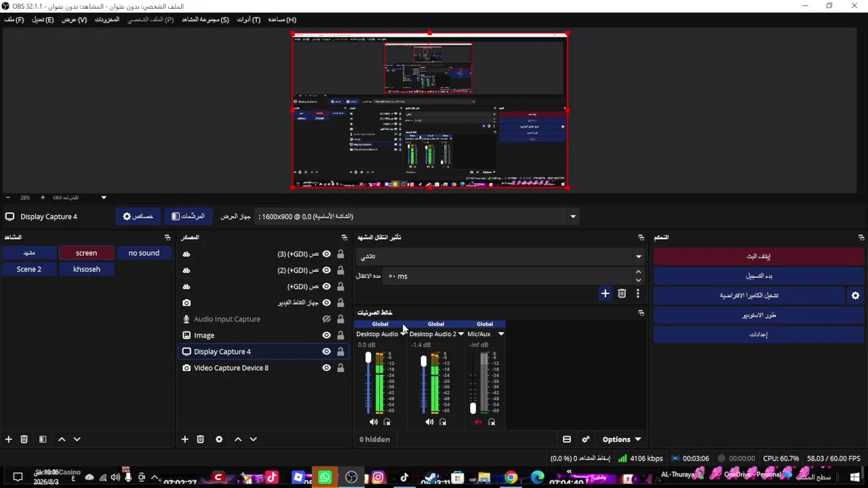The height and width of the screenshot is (488, 868).
Task: Hide the نص (GDI+) (2) text source
Action: [326, 270]
